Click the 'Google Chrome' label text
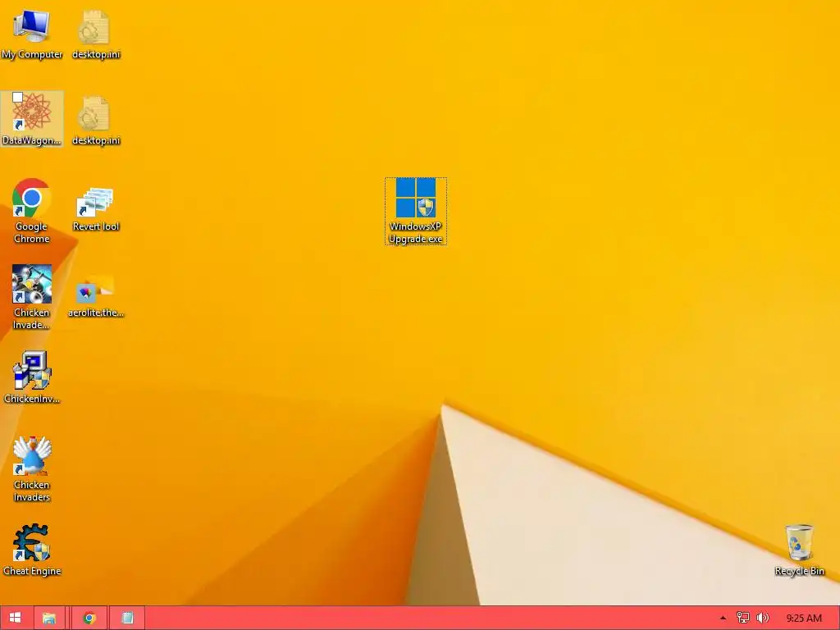The width and height of the screenshot is (840, 630). pos(32,232)
